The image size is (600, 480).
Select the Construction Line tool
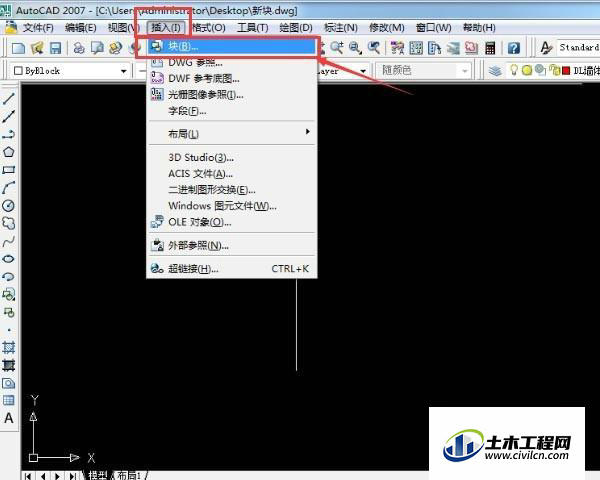click(8, 116)
